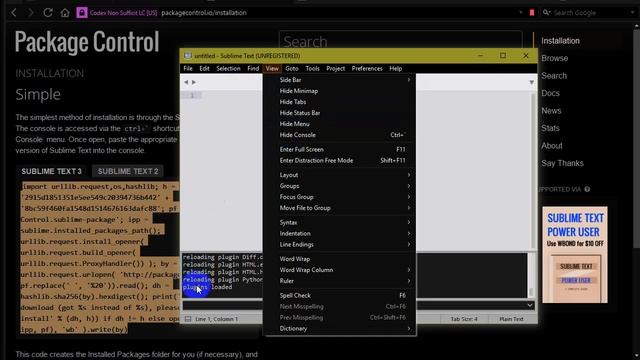
Task: Open the Project menu
Action: click(336, 69)
